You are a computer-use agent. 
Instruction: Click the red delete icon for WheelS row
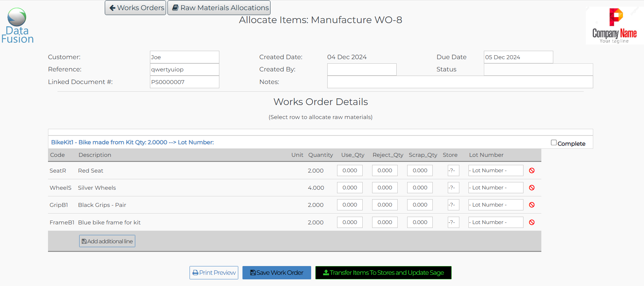(532, 188)
